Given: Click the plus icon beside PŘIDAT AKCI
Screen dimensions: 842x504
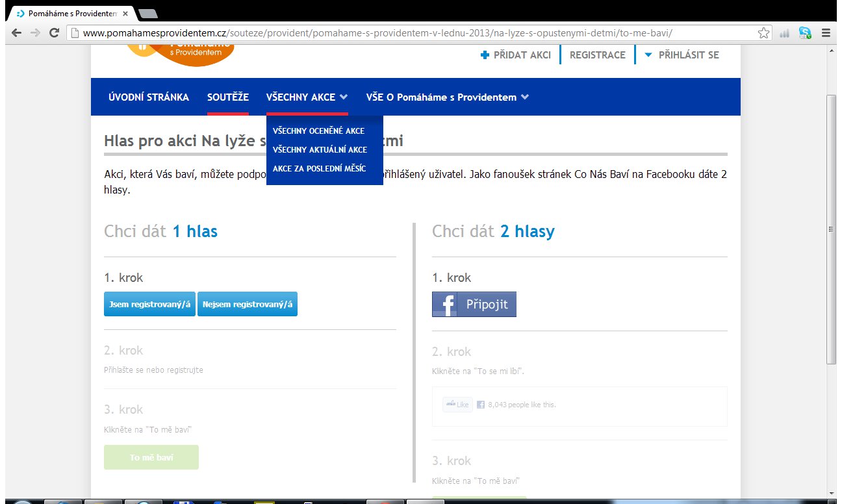Looking at the screenshot, I should coord(485,55).
